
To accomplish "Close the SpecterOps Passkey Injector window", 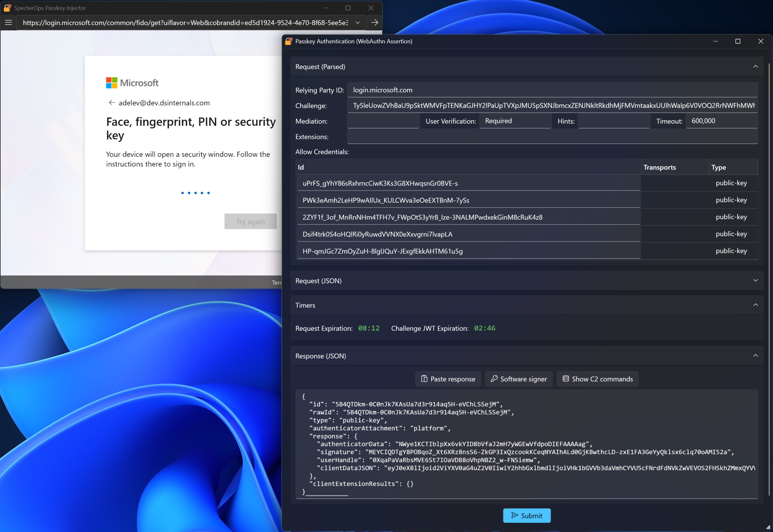I will pyautogui.click(x=371, y=8).
